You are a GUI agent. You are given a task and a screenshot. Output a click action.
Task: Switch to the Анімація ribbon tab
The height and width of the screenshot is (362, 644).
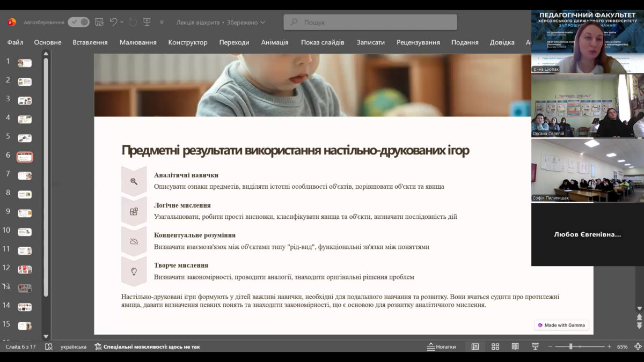pos(274,42)
